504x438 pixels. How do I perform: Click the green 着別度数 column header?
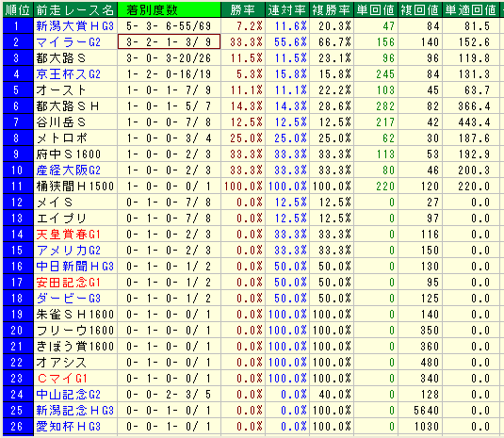pos(169,10)
